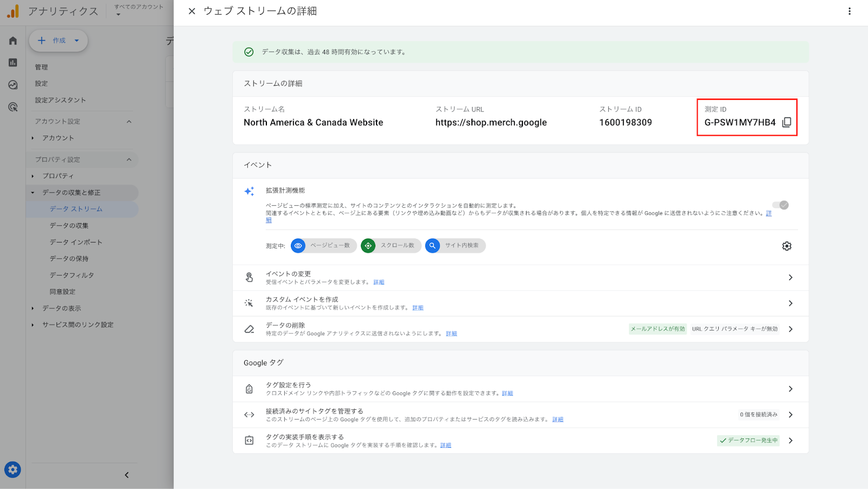The height and width of the screenshot is (489, 868).
Task: Click the tag implementation instructions icon
Action: click(x=249, y=440)
